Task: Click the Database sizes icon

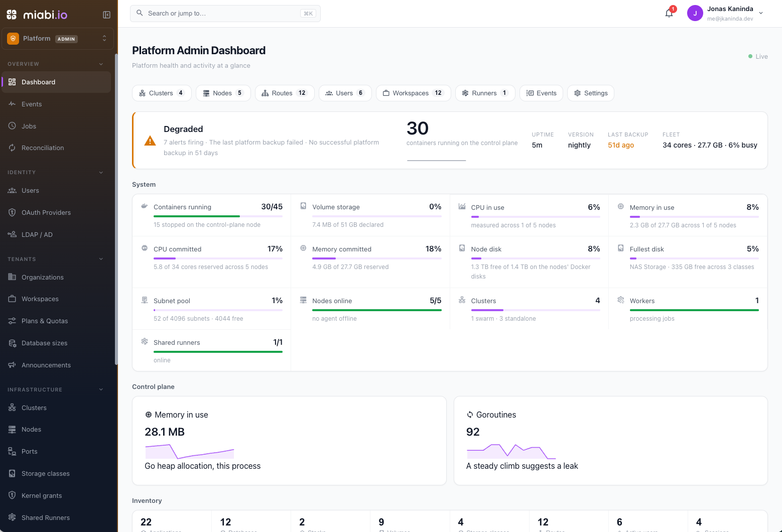Action: click(x=12, y=343)
